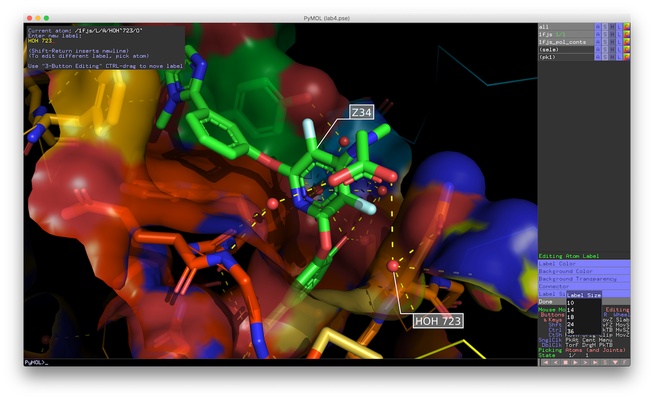The width and height of the screenshot is (654, 400).
Task: Toggle visibility of object 1fjs
Action: [x=566, y=35]
